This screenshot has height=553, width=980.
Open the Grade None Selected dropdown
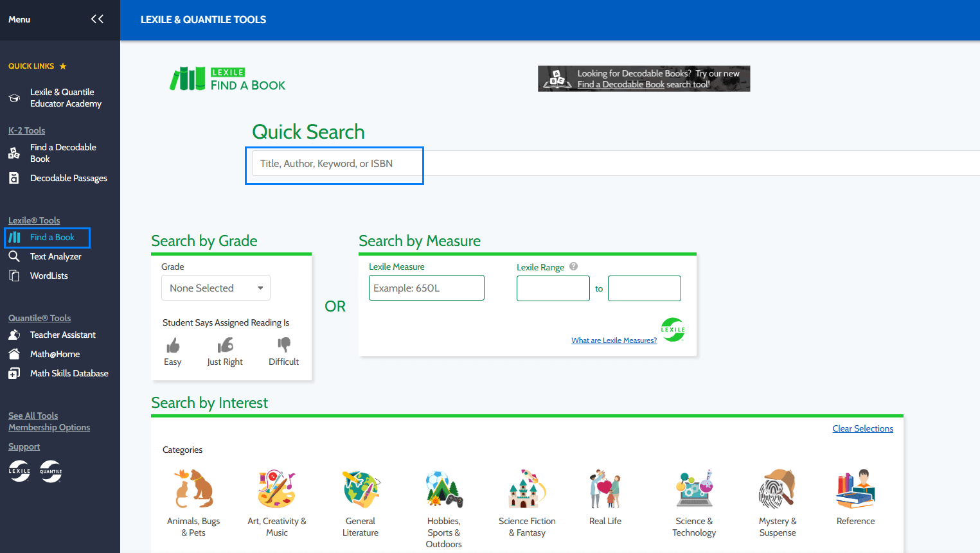(x=216, y=288)
